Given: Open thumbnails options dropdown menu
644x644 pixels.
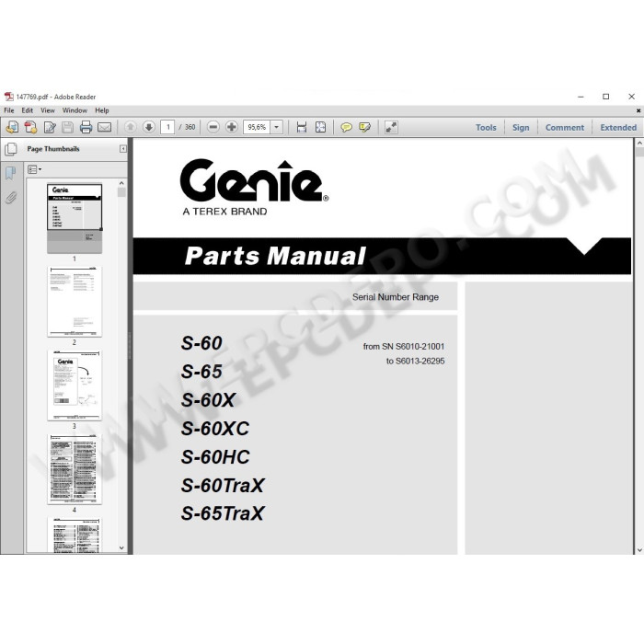Looking at the screenshot, I should click(x=35, y=169).
